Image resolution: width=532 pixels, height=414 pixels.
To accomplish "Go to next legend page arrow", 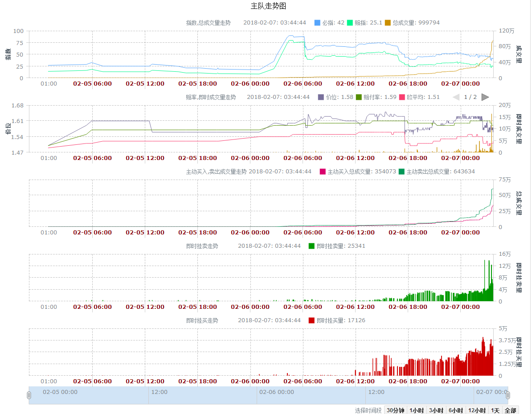I will coord(485,97).
